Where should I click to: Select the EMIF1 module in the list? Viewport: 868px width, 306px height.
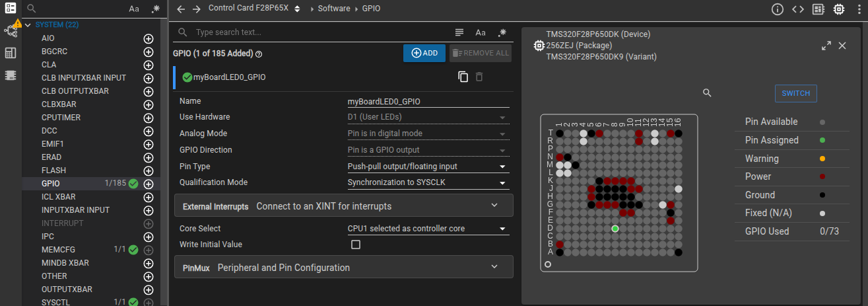point(53,143)
